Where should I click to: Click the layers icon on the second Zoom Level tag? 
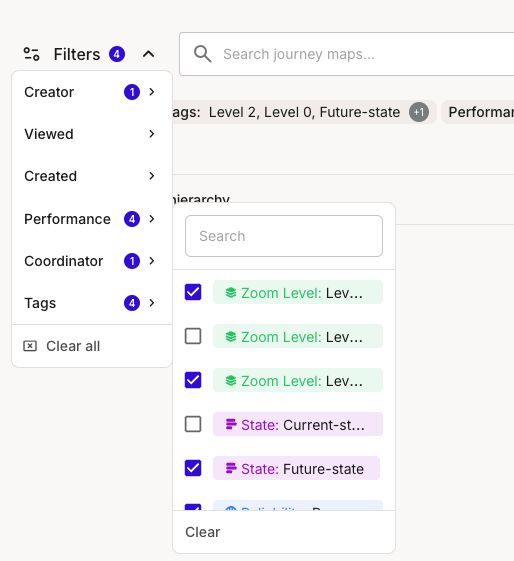click(231, 337)
